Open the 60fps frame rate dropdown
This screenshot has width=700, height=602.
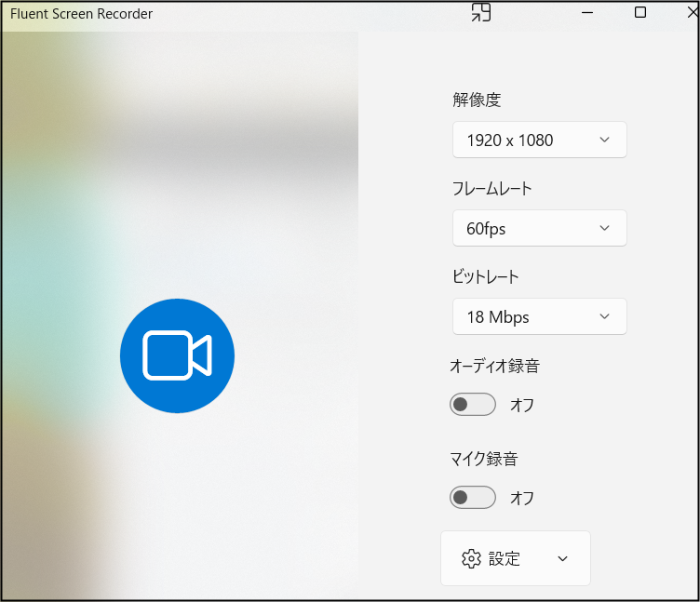click(539, 228)
